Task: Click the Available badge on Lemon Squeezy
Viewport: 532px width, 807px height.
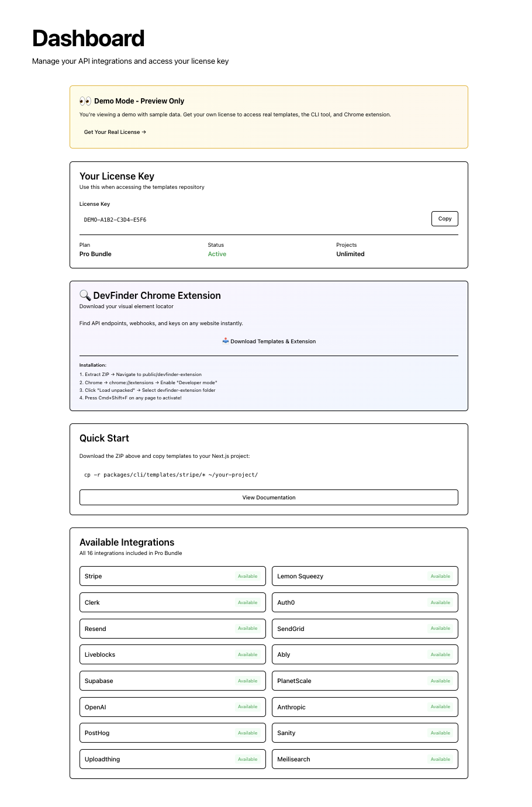Action: click(440, 576)
